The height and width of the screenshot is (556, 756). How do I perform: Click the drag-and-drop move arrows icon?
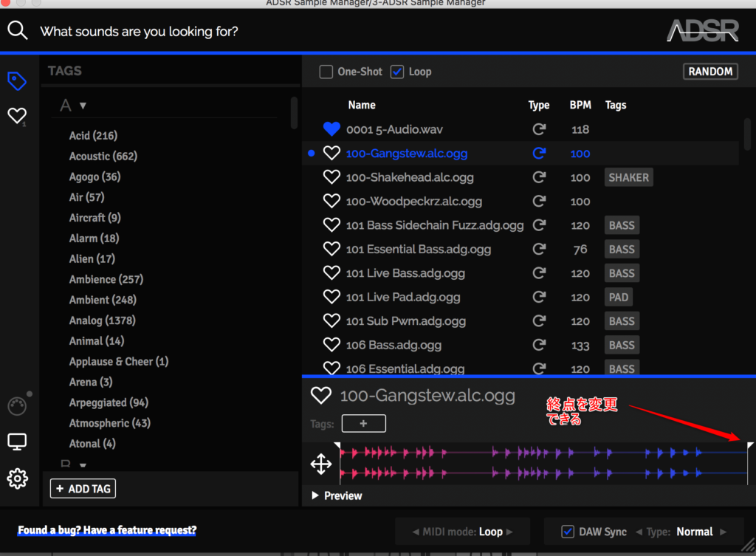(320, 464)
